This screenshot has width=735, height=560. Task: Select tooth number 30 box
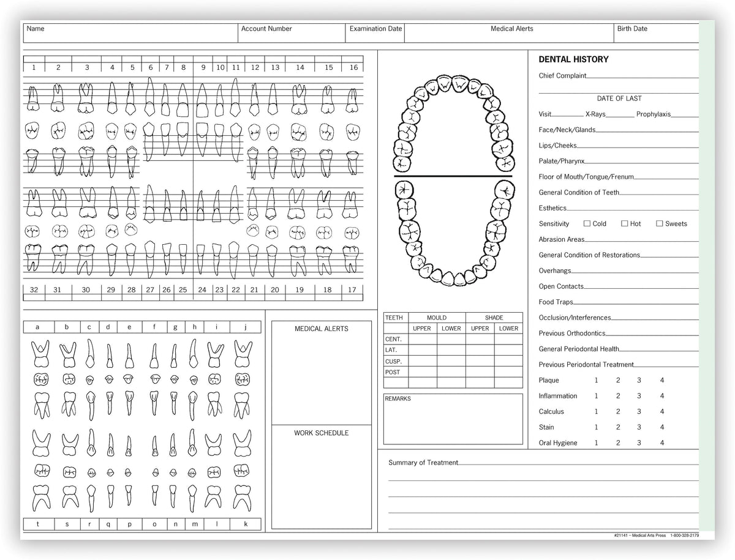[86, 289]
